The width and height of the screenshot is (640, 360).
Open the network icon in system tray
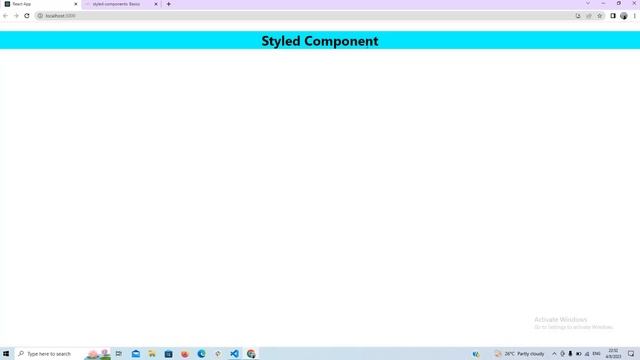587,354
